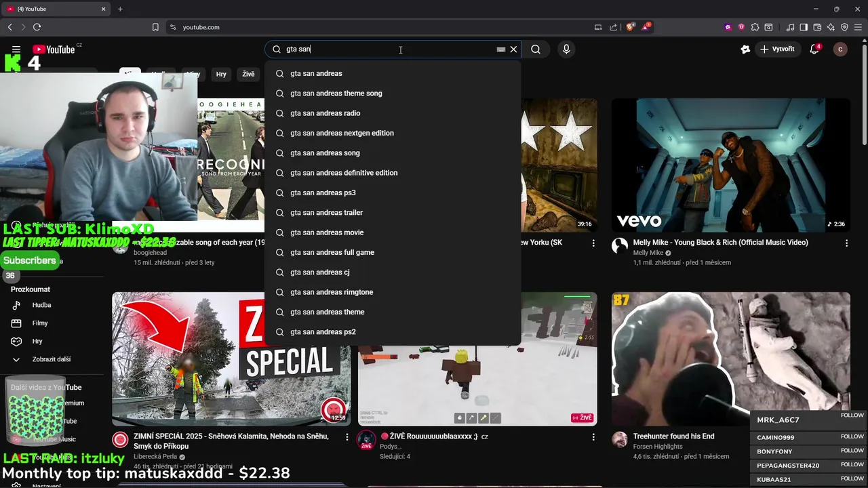The width and height of the screenshot is (868, 488).
Task: Go back using browser back arrow
Action: tap(9, 27)
